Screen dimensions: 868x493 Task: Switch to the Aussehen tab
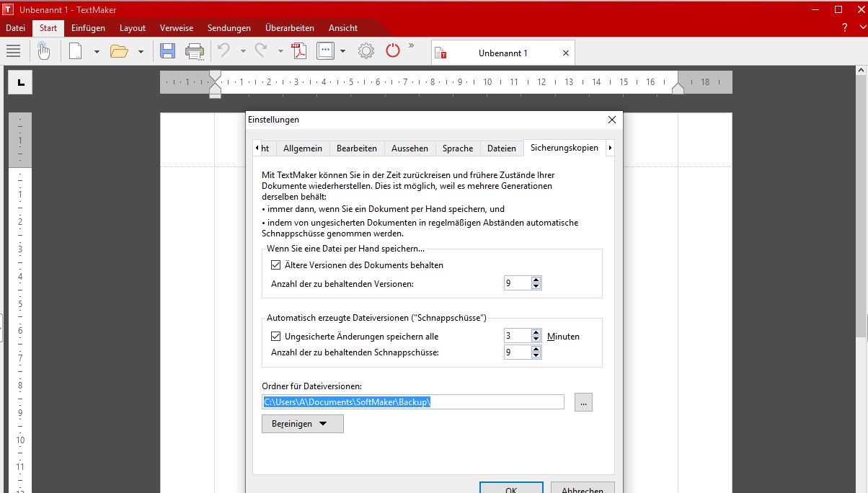[410, 148]
